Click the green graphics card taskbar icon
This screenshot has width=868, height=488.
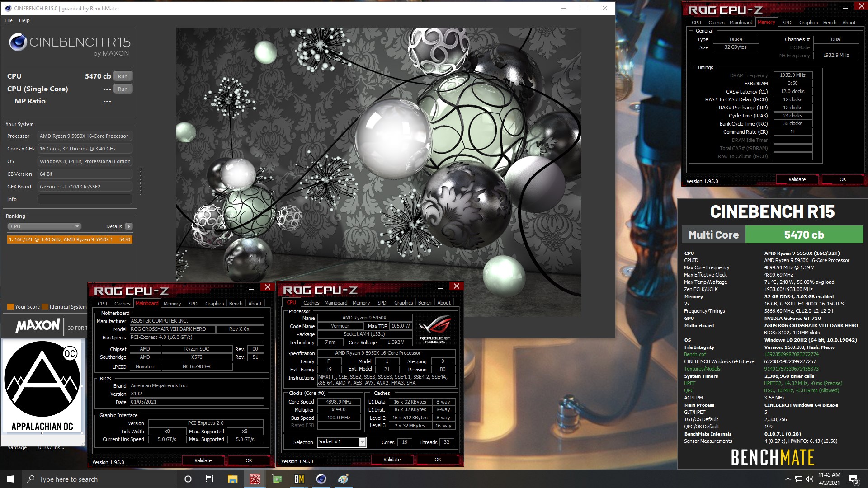point(277,479)
